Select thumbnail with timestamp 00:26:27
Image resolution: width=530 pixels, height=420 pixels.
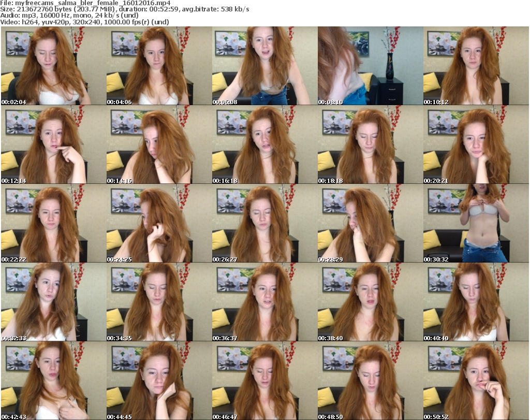pos(264,223)
